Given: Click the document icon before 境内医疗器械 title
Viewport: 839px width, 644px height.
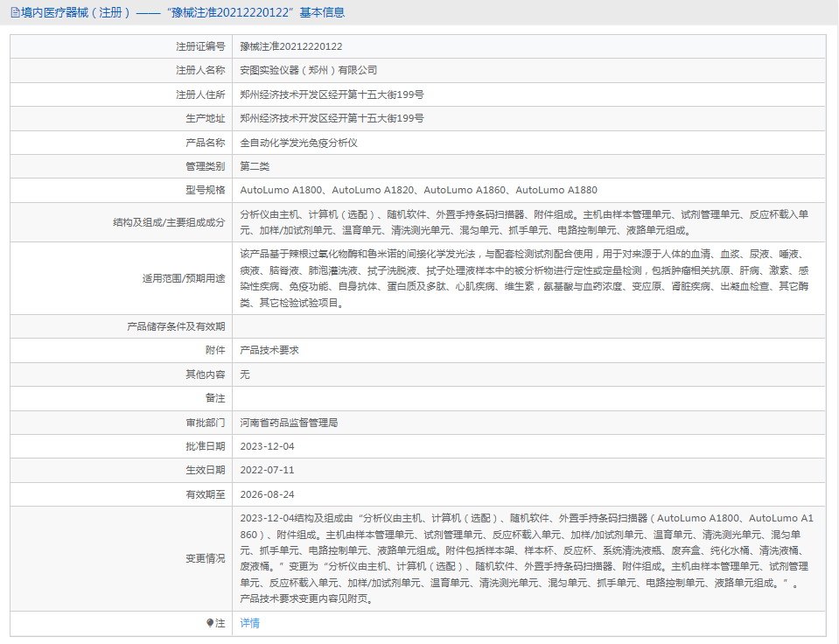Looking at the screenshot, I should point(15,12).
